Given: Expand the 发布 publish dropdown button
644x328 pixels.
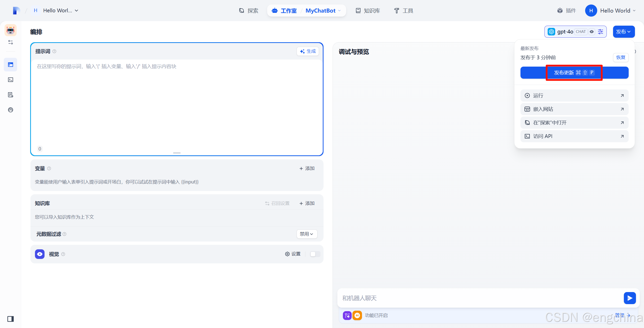Looking at the screenshot, I should 624,32.
